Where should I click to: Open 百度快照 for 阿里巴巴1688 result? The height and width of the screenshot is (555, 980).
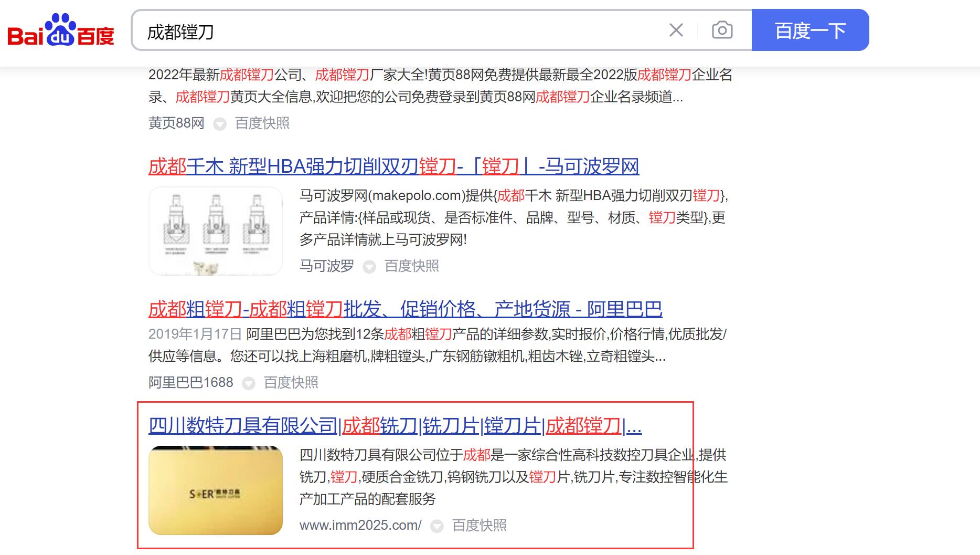click(x=291, y=383)
